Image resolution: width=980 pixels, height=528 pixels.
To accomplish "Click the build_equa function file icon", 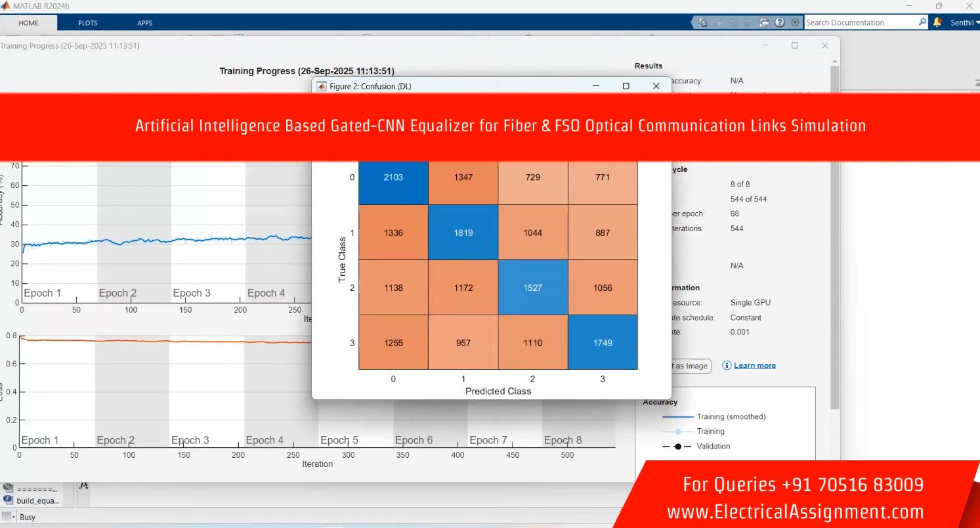I will tap(9, 500).
